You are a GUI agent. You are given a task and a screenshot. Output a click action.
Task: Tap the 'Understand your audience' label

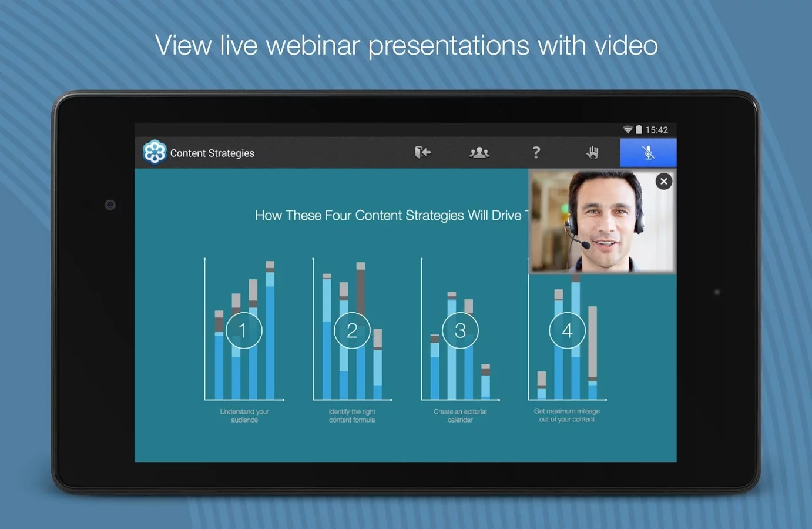coord(244,416)
